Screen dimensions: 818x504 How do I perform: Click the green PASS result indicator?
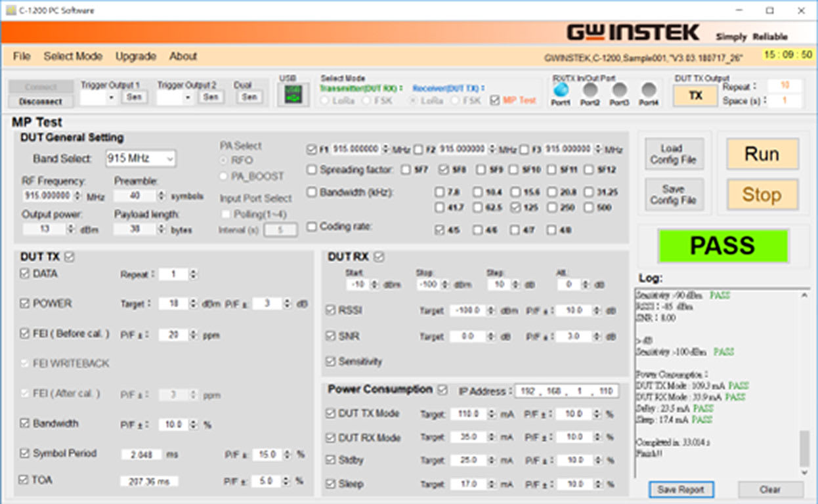coord(722,245)
